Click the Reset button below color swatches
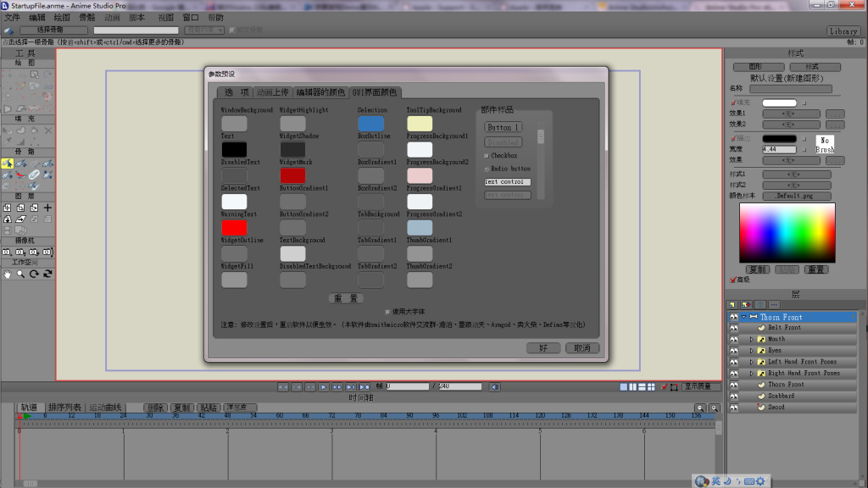This screenshot has width=868, height=488. coord(346,298)
